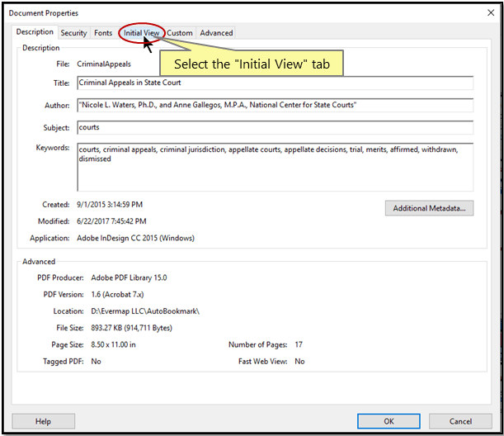Click Page Size value 8.50 x 11.00 in
The height and width of the screenshot is (436, 504).
point(113,344)
